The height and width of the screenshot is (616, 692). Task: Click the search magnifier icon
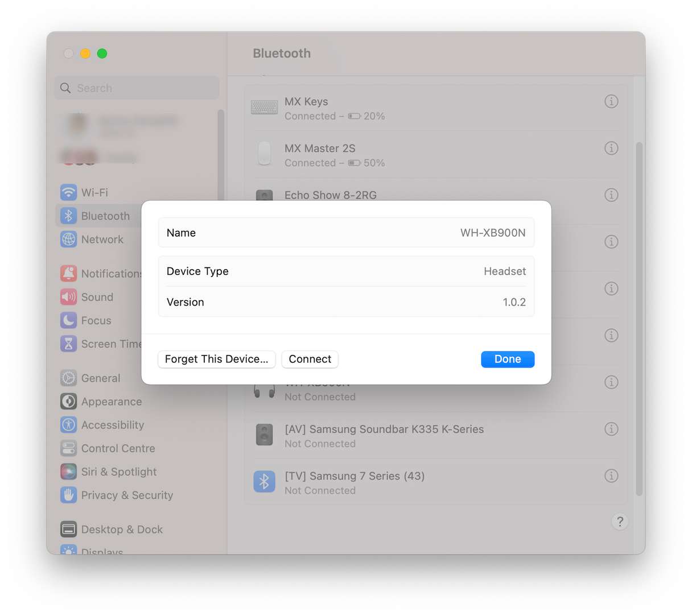click(x=65, y=88)
